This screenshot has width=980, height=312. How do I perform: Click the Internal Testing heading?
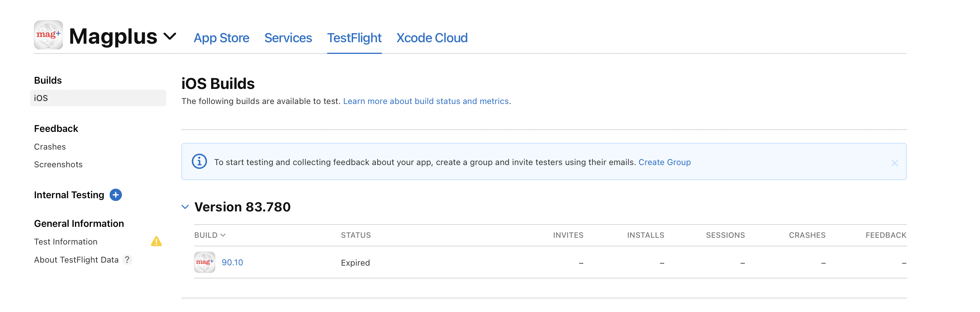(69, 195)
